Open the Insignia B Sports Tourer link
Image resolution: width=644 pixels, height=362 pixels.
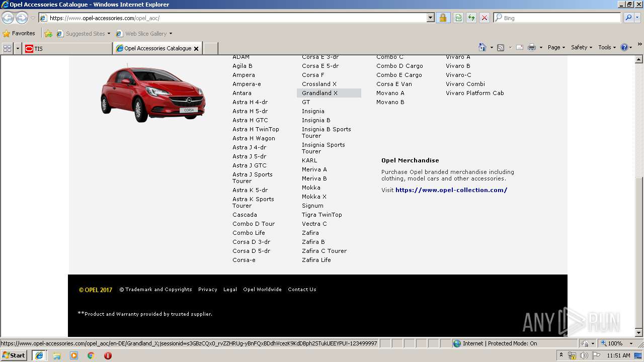coord(327,132)
